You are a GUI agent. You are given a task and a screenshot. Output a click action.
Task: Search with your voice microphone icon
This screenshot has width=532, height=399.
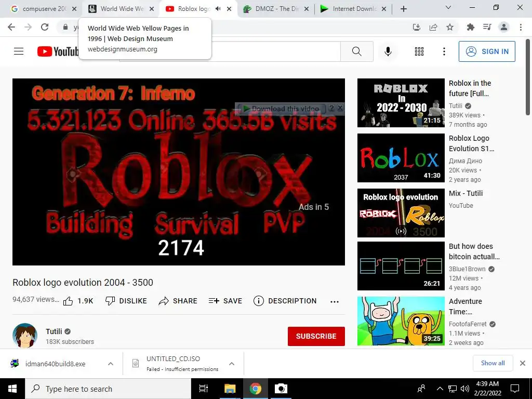[388, 51]
